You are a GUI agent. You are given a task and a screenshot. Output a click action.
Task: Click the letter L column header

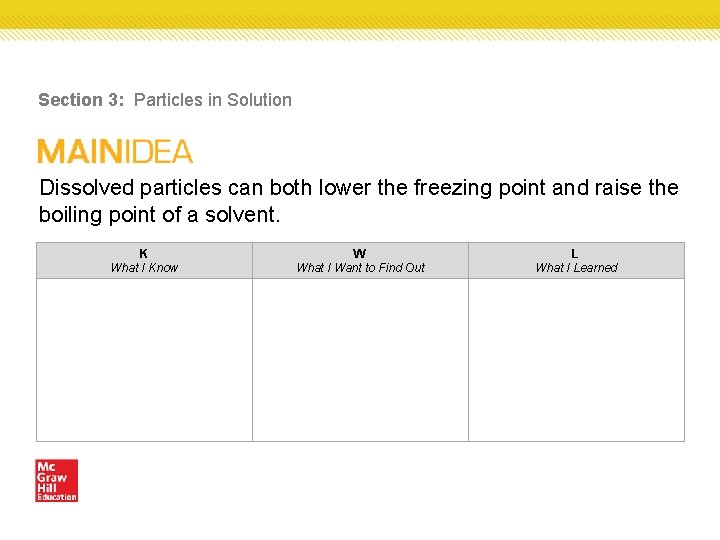(575, 253)
